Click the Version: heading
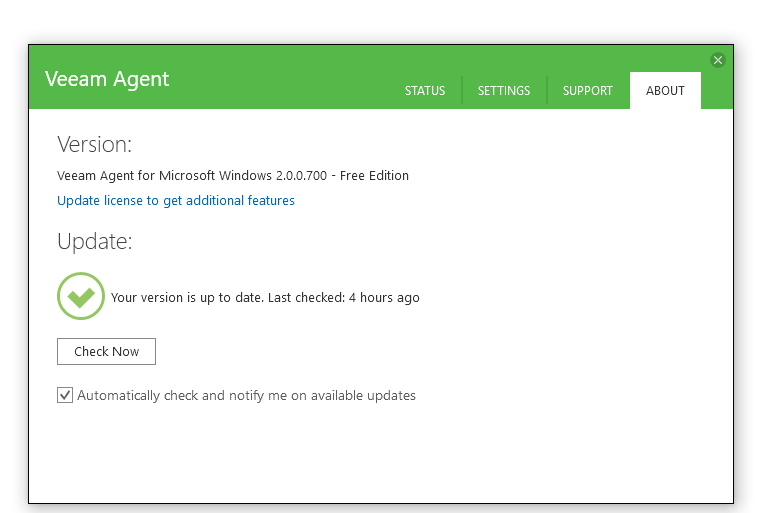The image size is (767, 513). tap(94, 144)
